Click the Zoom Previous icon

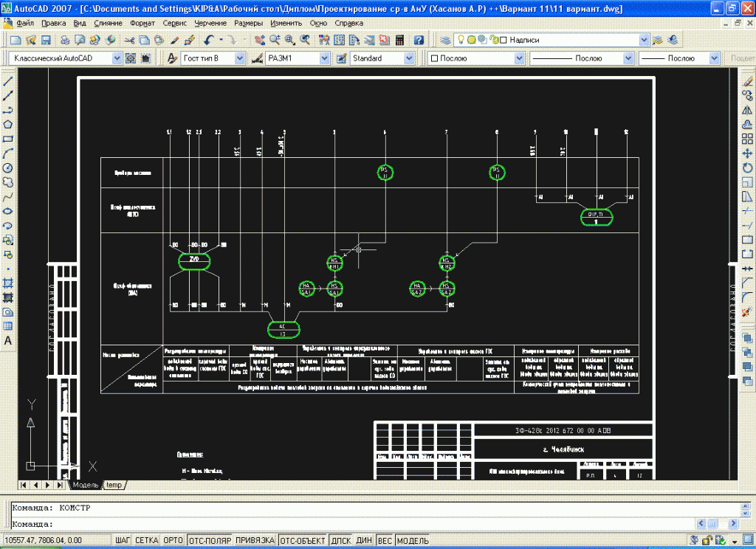(x=305, y=41)
